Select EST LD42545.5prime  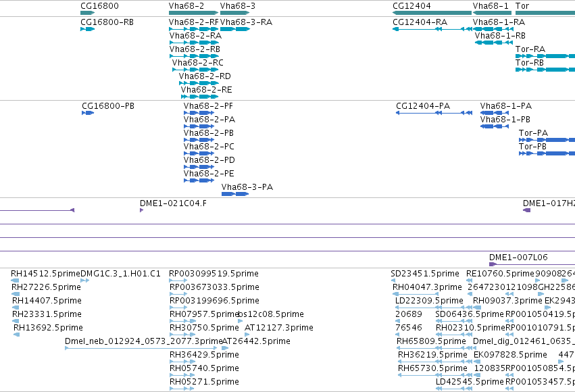click(x=470, y=383)
